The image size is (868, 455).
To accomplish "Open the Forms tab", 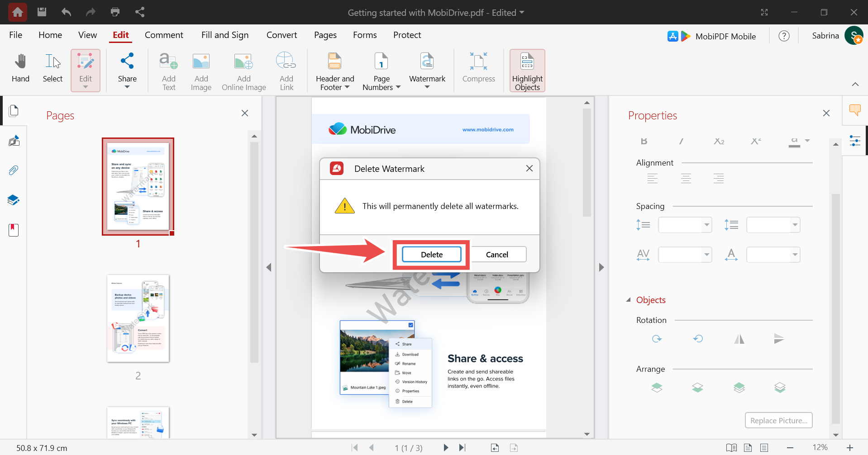I will pos(365,35).
